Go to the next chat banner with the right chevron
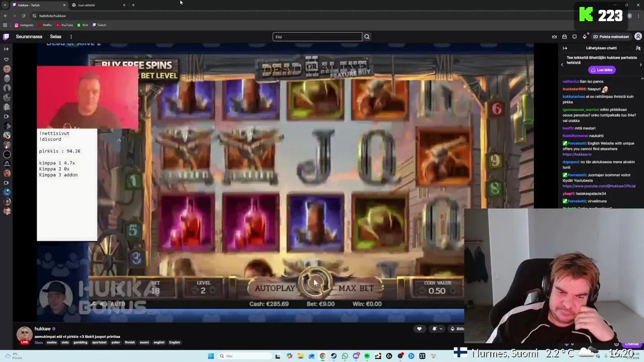This screenshot has height=362, width=644. click(x=640, y=65)
